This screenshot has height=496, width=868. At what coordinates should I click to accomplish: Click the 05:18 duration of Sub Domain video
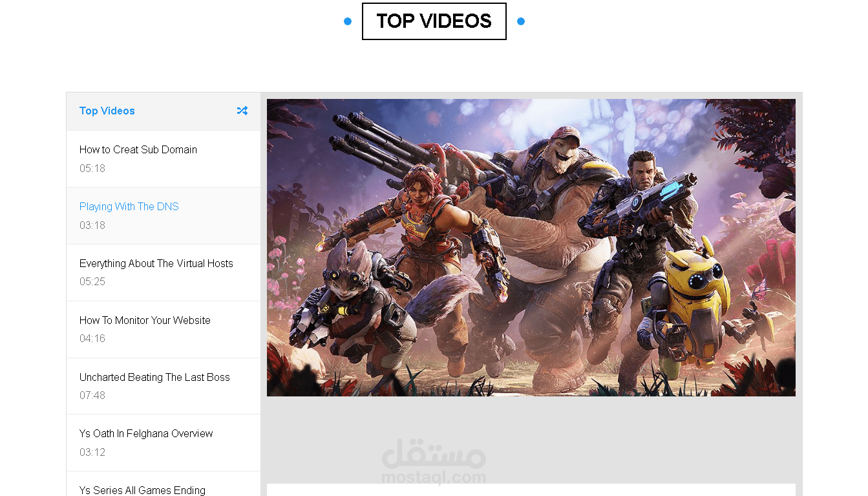point(92,168)
